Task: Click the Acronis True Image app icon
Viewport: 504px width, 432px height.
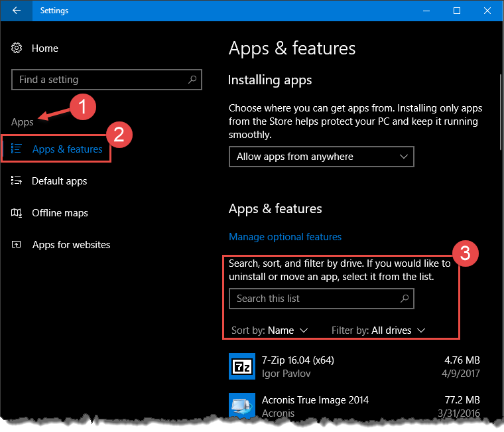Action: pyautogui.click(x=242, y=405)
